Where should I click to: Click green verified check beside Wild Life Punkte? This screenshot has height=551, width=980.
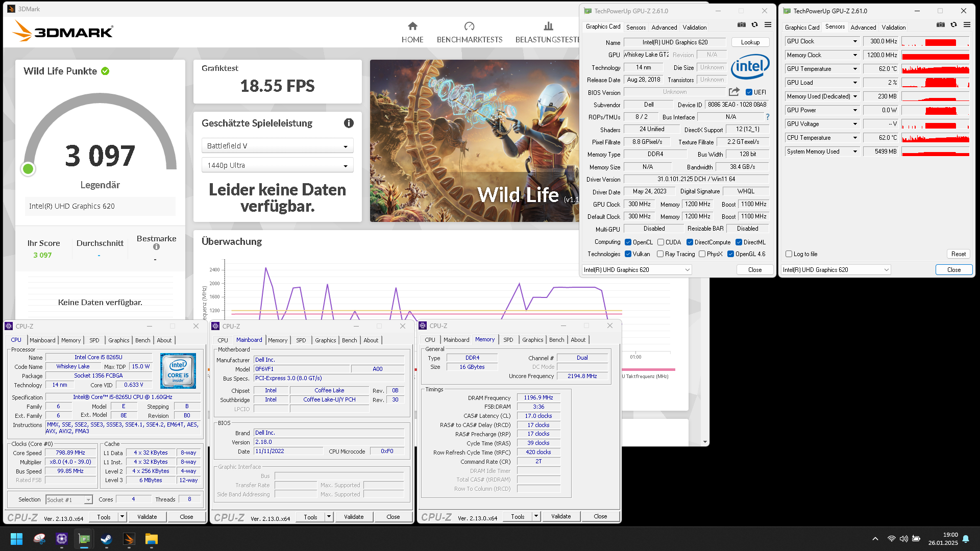pos(105,71)
